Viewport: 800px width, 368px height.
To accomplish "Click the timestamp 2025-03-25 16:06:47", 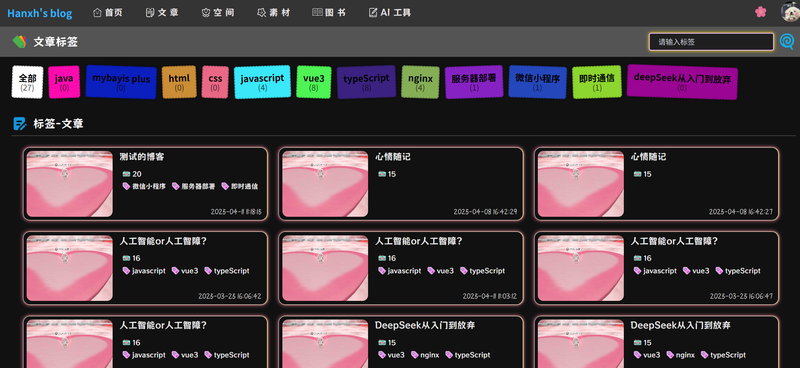I will click(741, 296).
